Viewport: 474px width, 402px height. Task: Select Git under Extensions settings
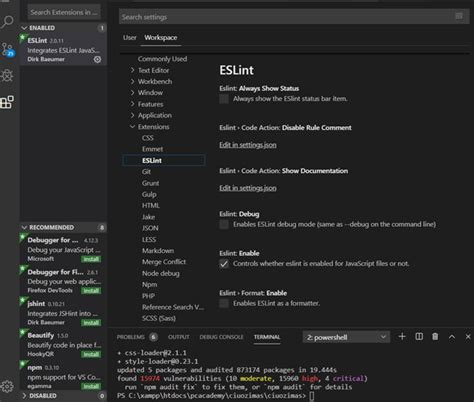[146, 172]
